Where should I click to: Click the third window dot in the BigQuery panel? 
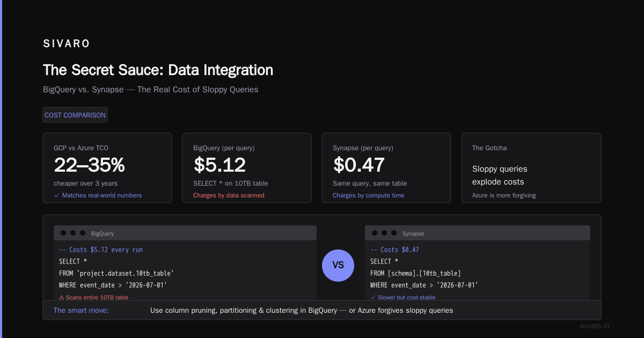coord(83,233)
